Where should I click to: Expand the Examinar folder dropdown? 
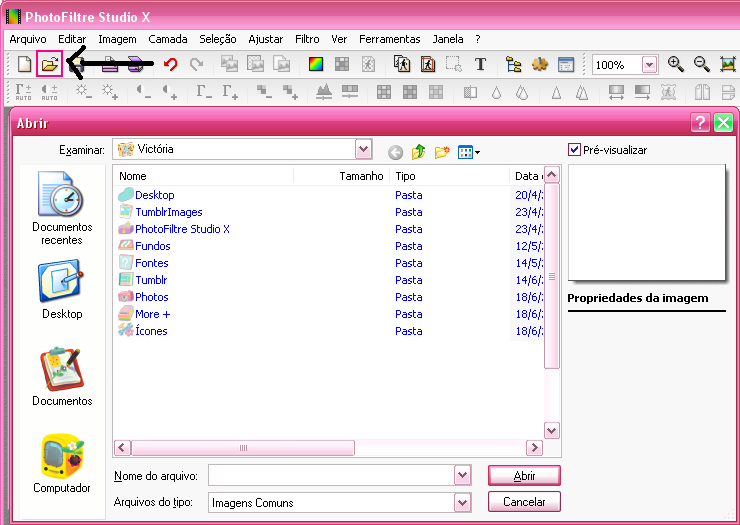[x=363, y=150]
